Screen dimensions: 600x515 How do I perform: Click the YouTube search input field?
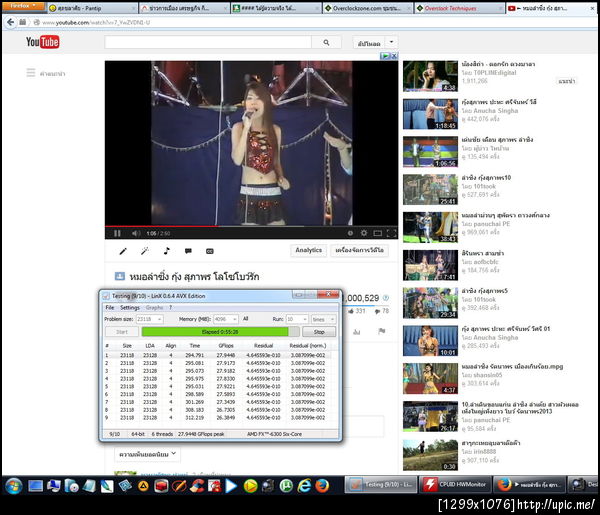point(208,42)
